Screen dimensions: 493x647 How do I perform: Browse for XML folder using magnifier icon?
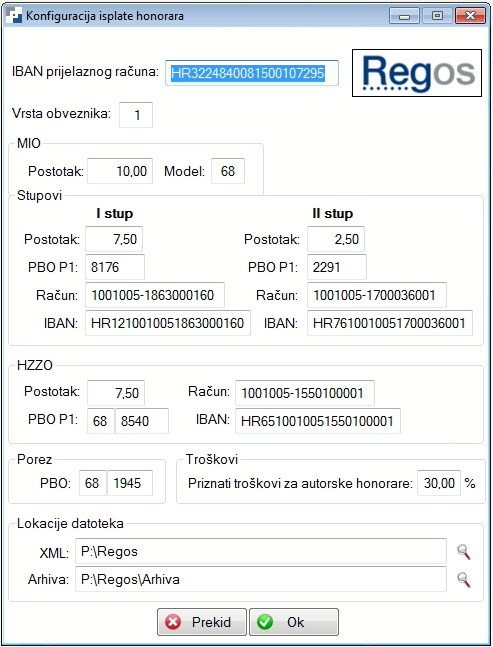(x=464, y=551)
